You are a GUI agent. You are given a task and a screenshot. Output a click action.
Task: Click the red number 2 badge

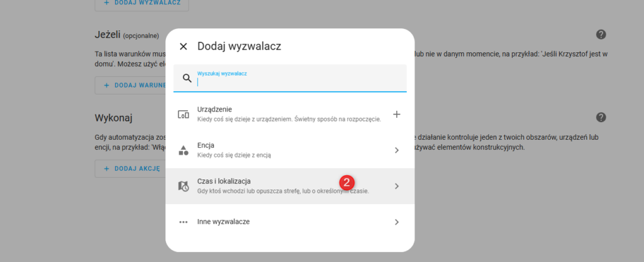(x=347, y=182)
